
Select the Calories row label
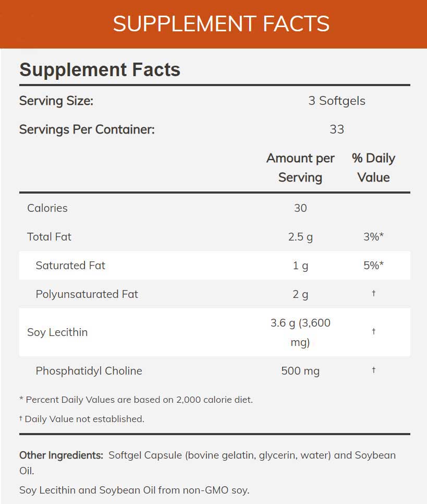(x=47, y=208)
